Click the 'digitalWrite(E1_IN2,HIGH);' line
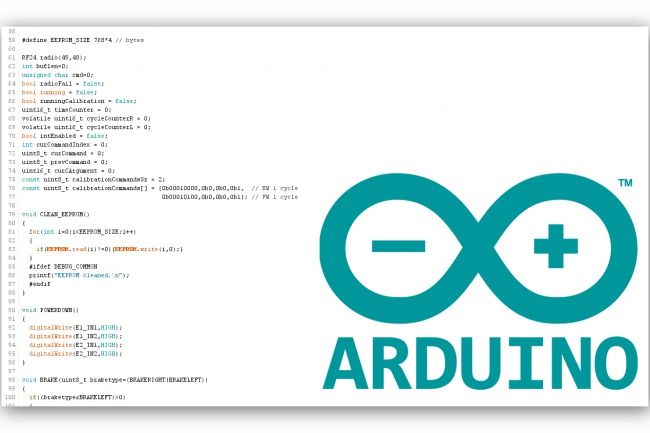The image size is (650, 433). click(75, 336)
